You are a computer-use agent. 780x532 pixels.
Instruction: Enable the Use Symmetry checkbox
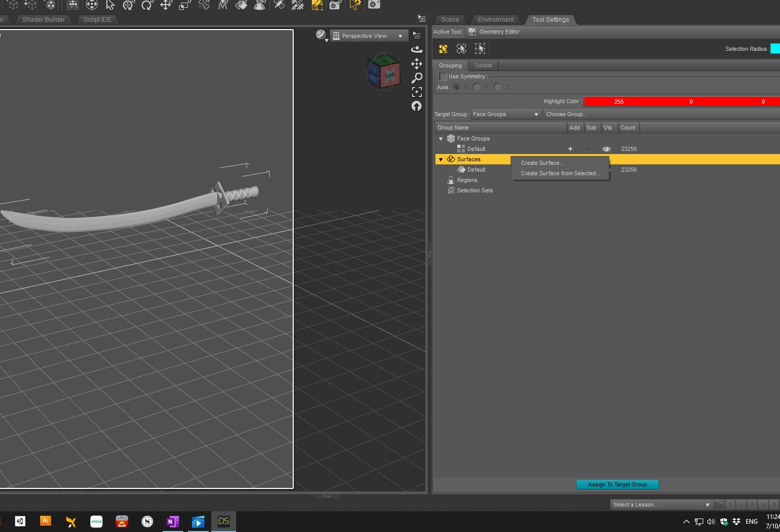443,76
